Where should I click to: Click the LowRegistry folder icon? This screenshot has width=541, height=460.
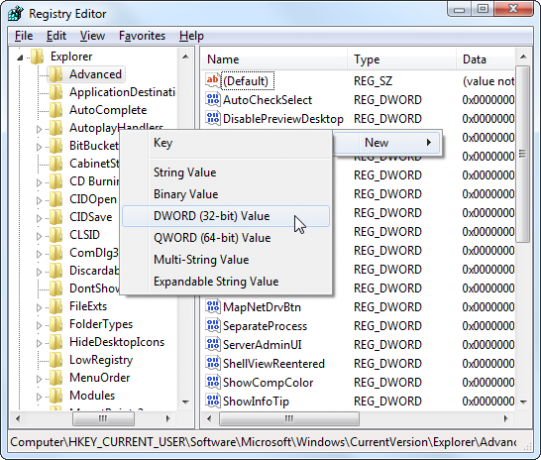pos(56,360)
